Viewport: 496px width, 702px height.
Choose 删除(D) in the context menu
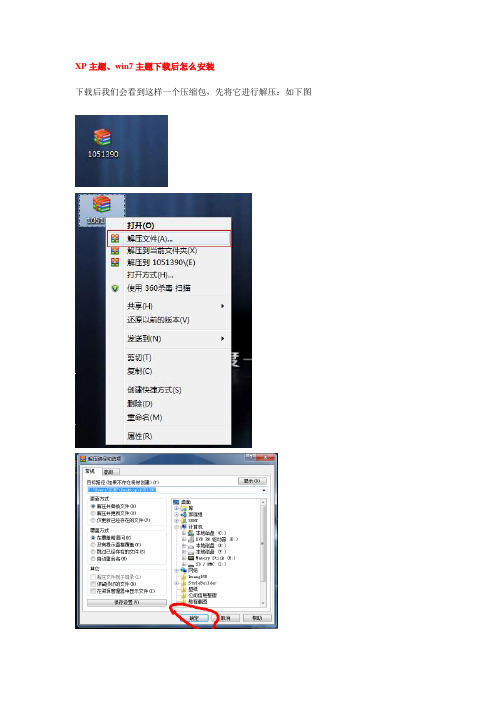[168, 403]
